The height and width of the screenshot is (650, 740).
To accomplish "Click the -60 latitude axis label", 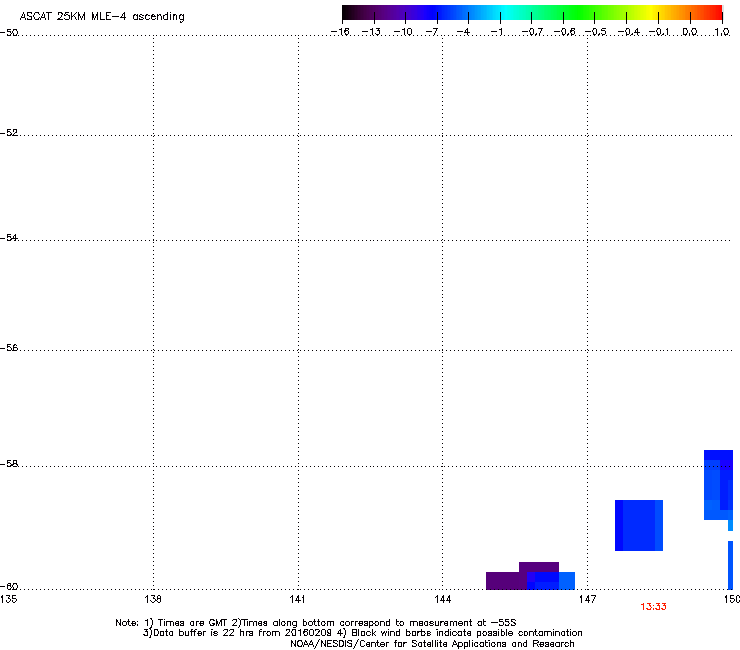I will click(9, 586).
